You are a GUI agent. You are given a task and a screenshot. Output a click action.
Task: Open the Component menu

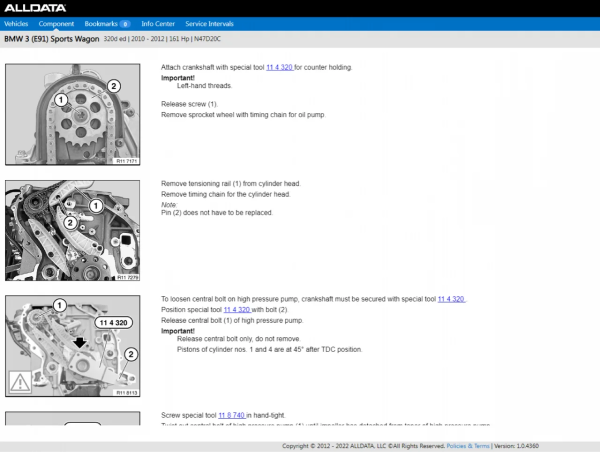57,22
